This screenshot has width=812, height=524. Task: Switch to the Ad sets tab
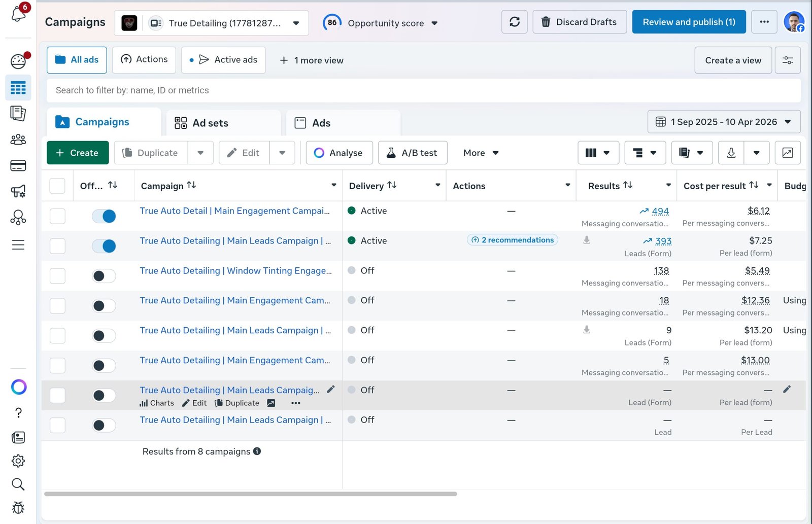(x=223, y=123)
